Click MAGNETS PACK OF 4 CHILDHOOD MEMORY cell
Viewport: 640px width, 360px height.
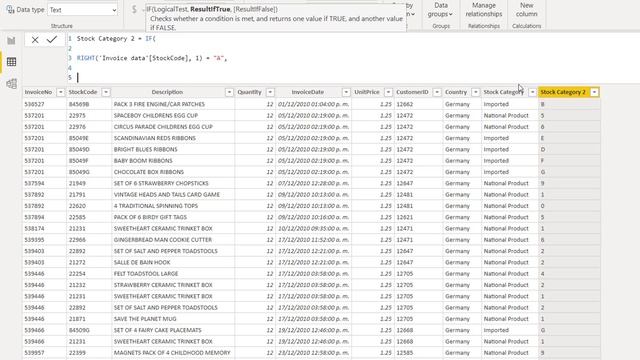(x=172, y=353)
